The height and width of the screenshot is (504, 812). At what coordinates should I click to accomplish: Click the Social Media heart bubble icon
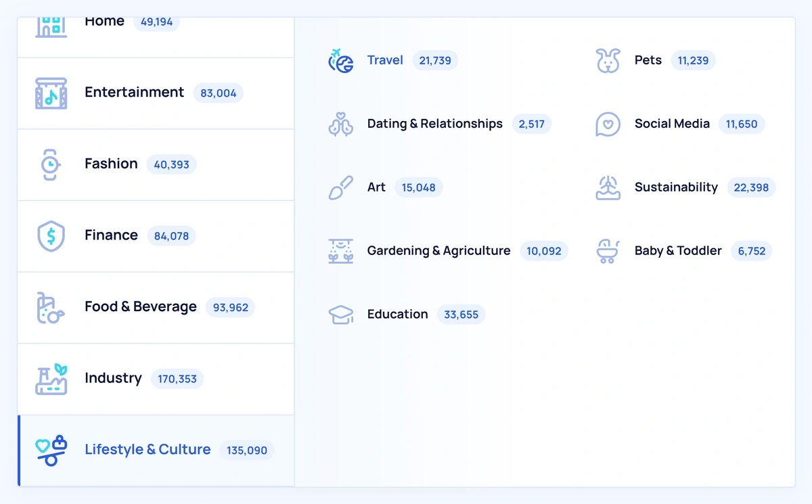[x=608, y=124]
